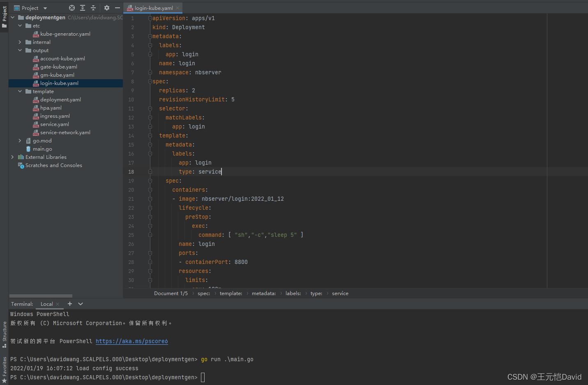Viewport: 588px width, 385px height.
Task: Open the terminal sessions dropdown arrow
Action: coord(81,304)
